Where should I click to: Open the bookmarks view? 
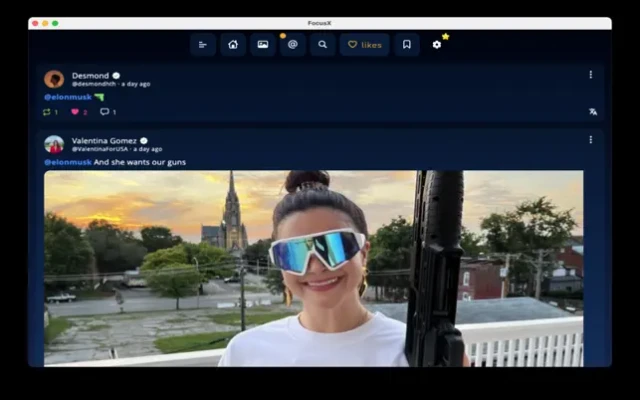[406, 45]
